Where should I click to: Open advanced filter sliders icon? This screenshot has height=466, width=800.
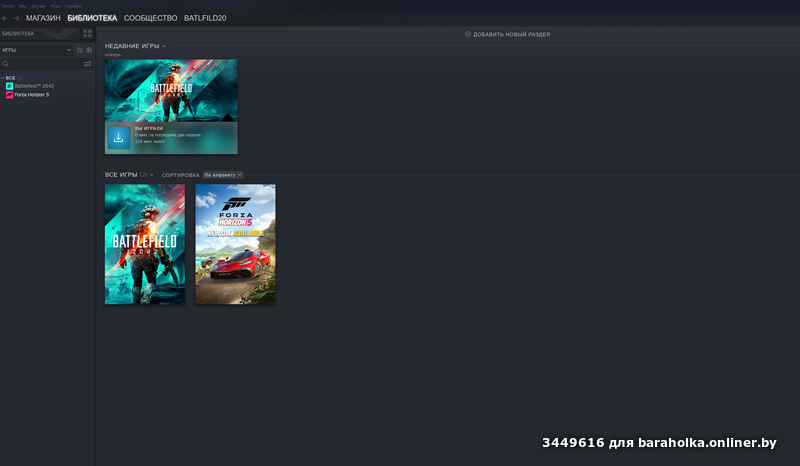click(88, 64)
